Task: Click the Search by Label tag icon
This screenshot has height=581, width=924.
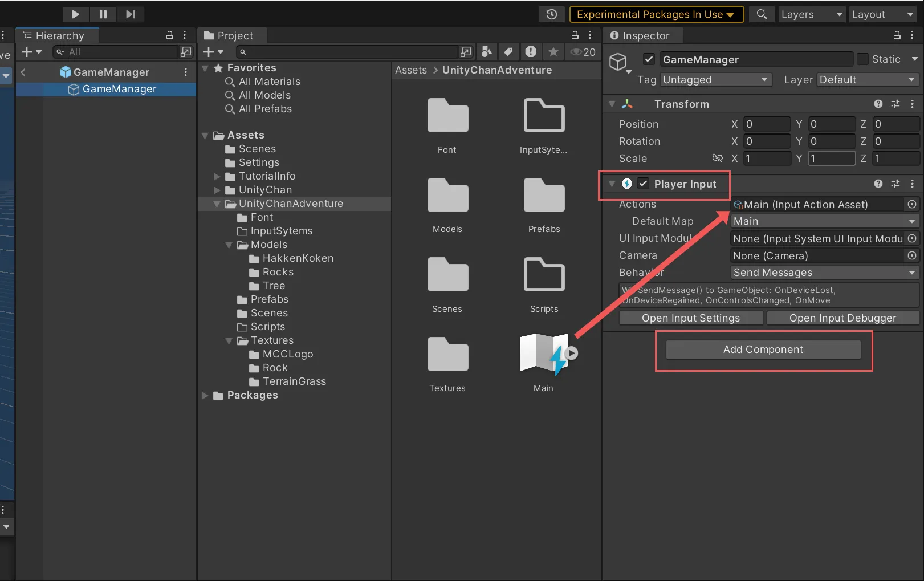Action: tap(508, 52)
